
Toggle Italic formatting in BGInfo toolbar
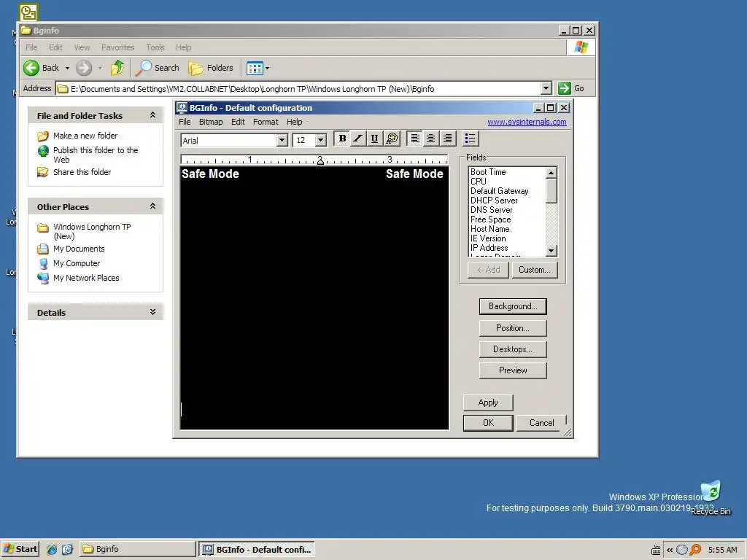tap(357, 139)
